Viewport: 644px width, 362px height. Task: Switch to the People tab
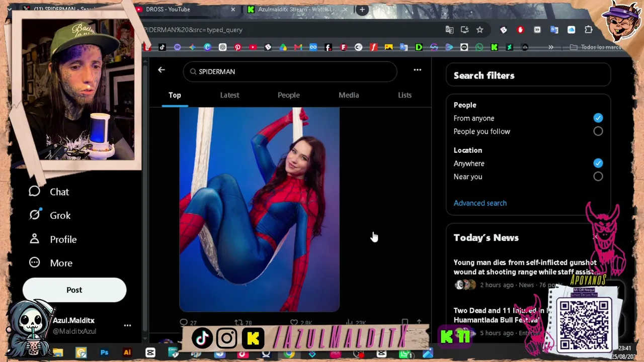pyautogui.click(x=288, y=95)
